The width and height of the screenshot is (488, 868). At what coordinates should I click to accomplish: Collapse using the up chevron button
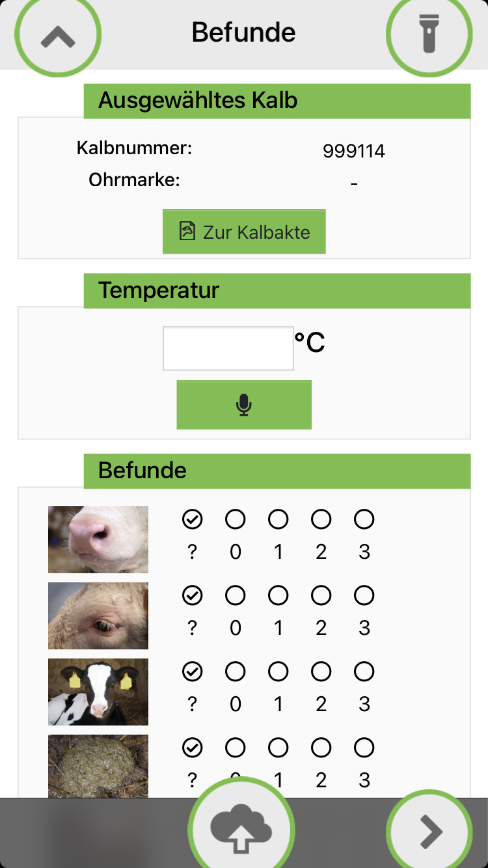click(58, 36)
